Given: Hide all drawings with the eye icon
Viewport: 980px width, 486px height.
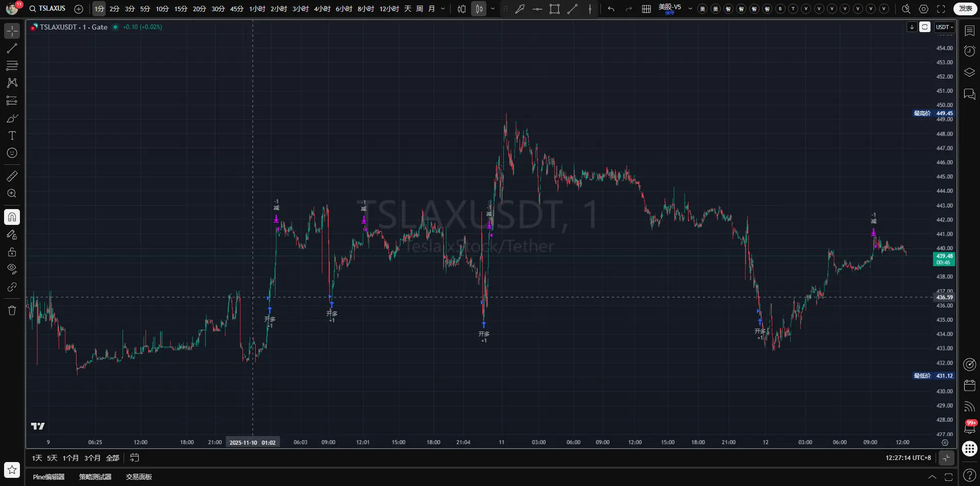Looking at the screenshot, I should [12, 269].
